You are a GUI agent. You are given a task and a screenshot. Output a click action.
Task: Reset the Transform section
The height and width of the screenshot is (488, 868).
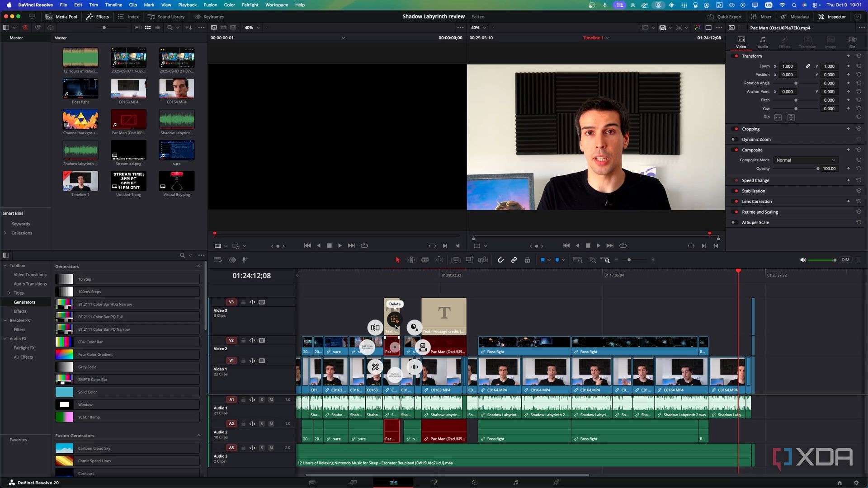click(x=859, y=56)
